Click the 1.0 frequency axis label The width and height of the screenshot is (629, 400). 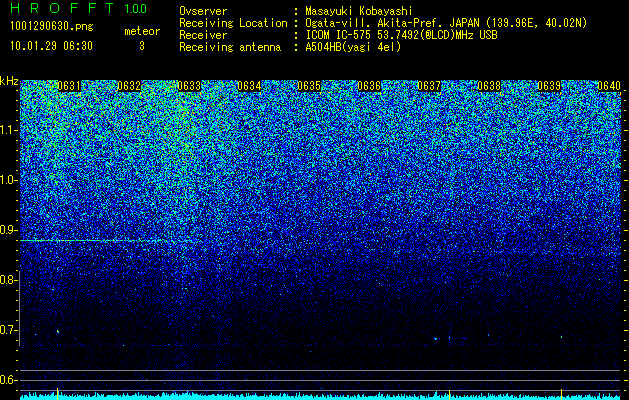coord(9,181)
